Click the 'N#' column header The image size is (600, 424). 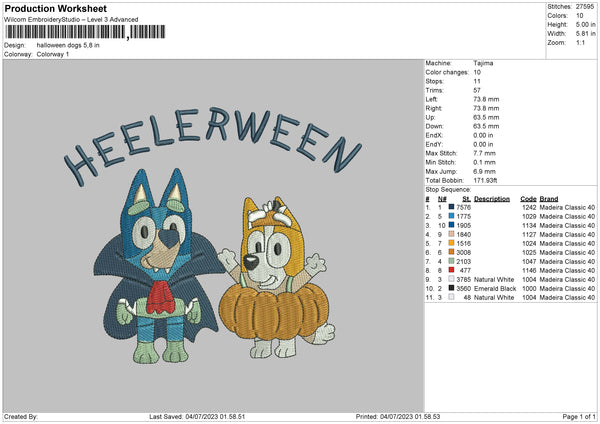tap(442, 199)
